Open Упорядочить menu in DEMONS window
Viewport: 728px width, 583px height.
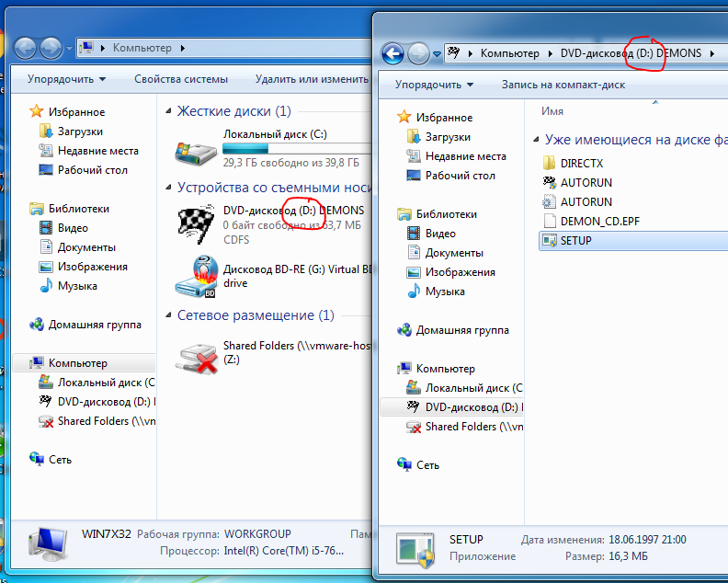434,85
